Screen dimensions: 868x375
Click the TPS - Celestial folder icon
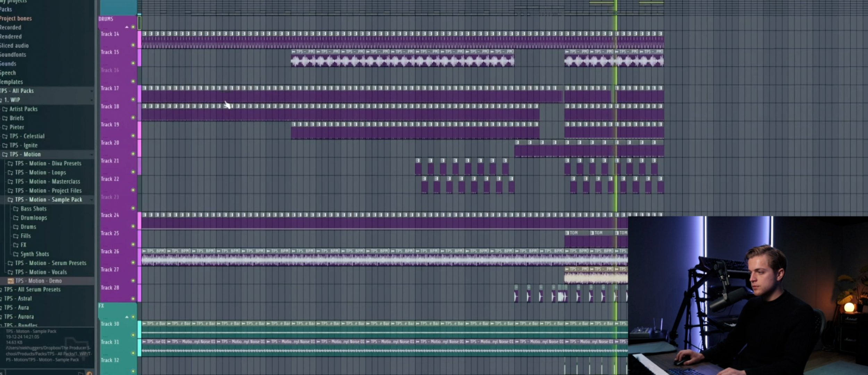coord(5,136)
